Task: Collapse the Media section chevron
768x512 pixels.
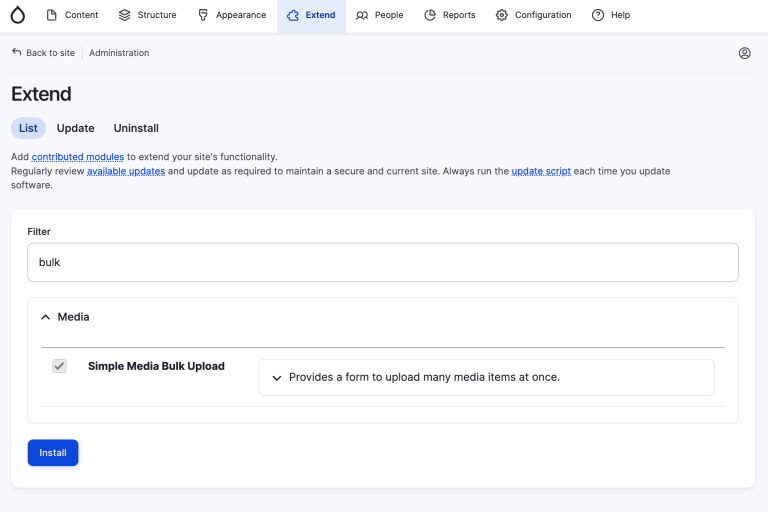Action: [x=46, y=317]
